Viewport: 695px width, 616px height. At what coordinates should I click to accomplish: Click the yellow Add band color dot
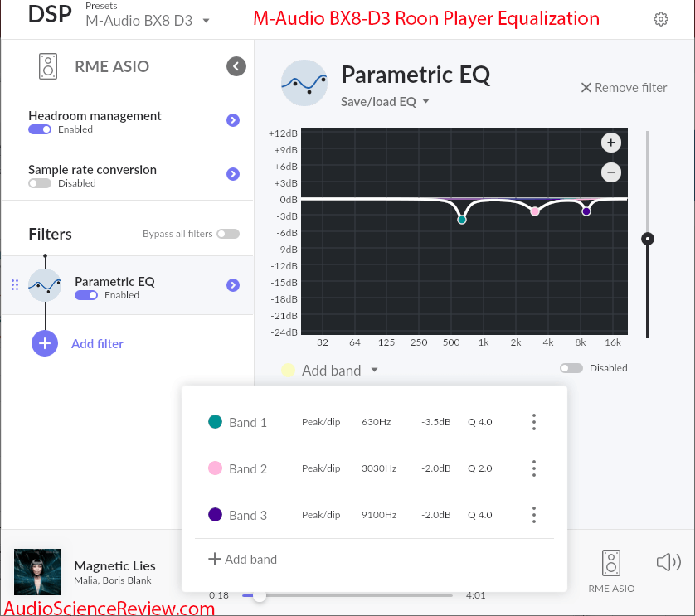pyautogui.click(x=288, y=370)
